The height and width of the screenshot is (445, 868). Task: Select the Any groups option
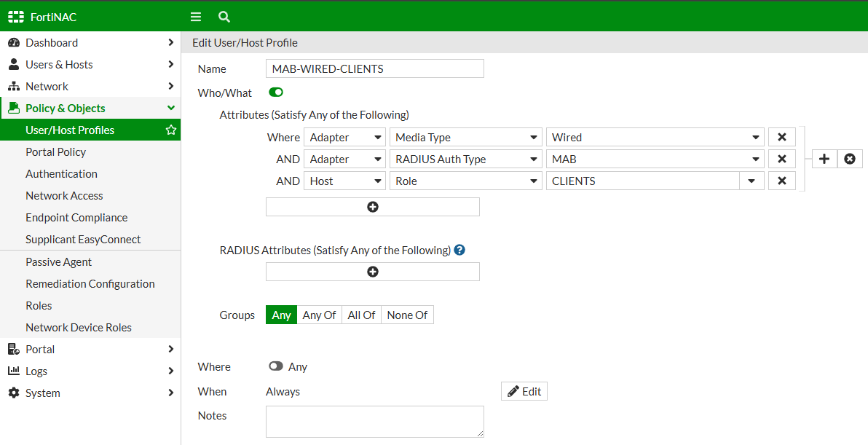click(281, 315)
